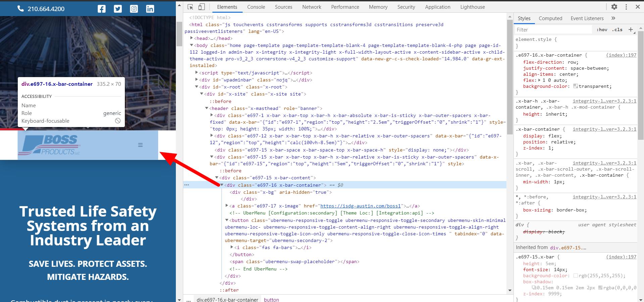Toggle the :hov element state button
Image resolution: width=644 pixels, height=302 pixels.
point(602,30)
